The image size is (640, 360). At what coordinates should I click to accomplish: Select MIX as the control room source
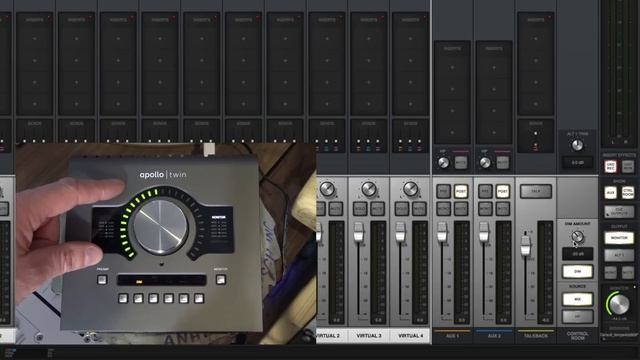(x=577, y=299)
